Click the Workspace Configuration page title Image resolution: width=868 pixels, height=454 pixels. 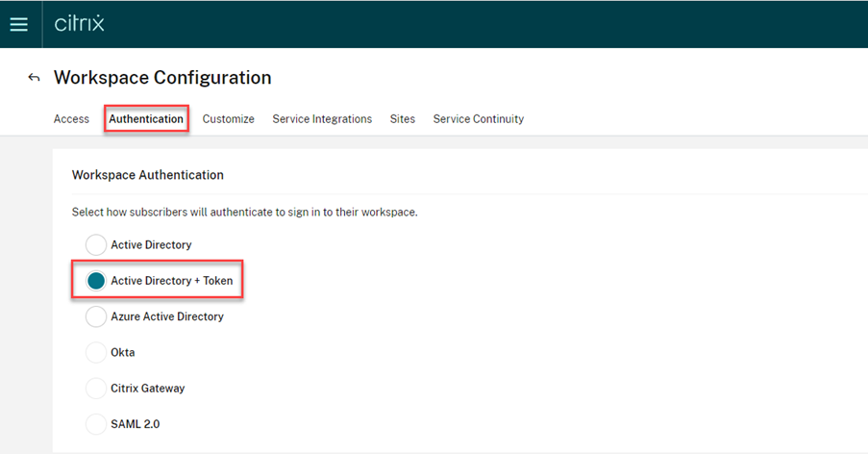click(x=162, y=78)
